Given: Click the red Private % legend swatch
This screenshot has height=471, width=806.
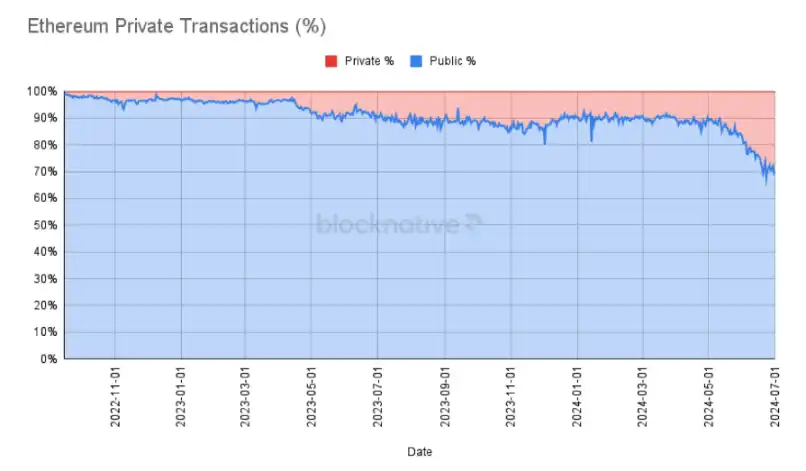Looking at the screenshot, I should pyautogui.click(x=331, y=62).
